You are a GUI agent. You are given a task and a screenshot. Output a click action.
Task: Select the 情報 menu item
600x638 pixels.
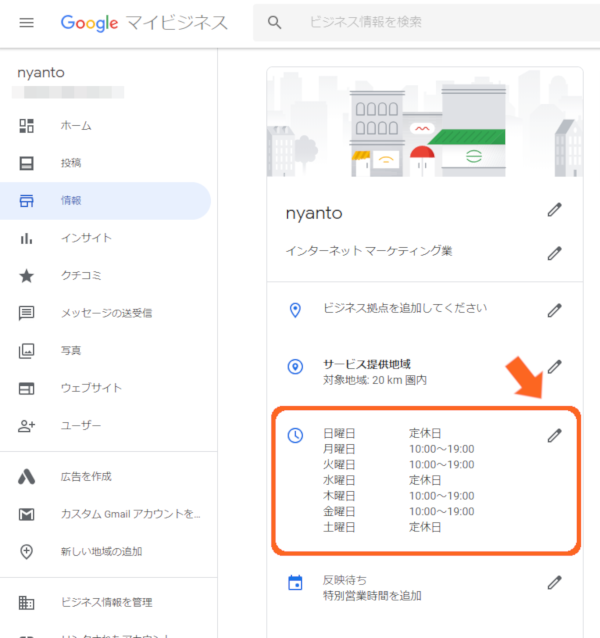click(105, 201)
